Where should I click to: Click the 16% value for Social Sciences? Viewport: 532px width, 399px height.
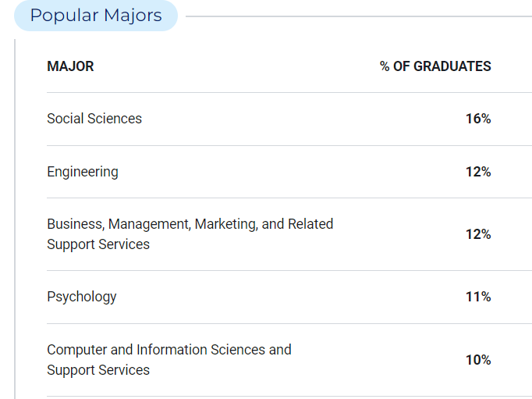tap(478, 119)
